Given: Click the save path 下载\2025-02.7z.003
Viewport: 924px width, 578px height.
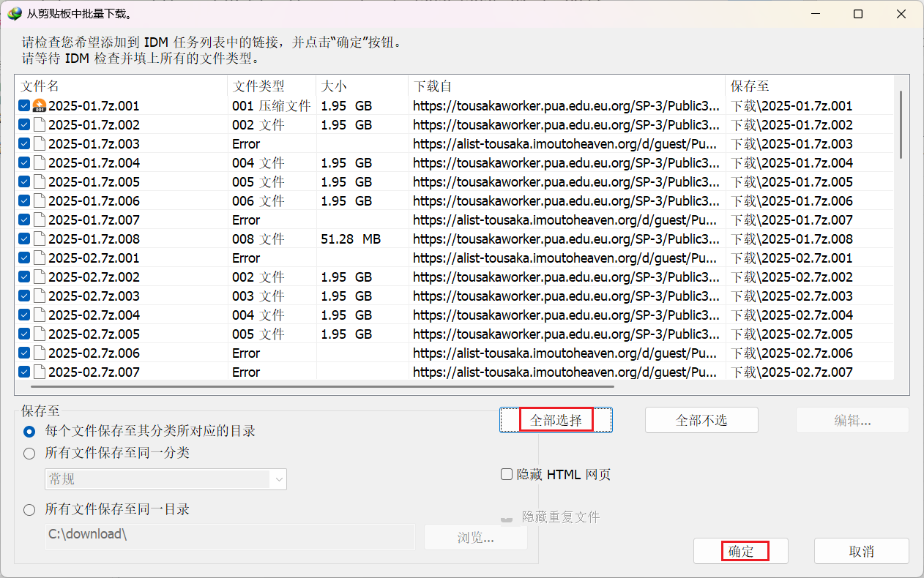Looking at the screenshot, I should 792,296.
